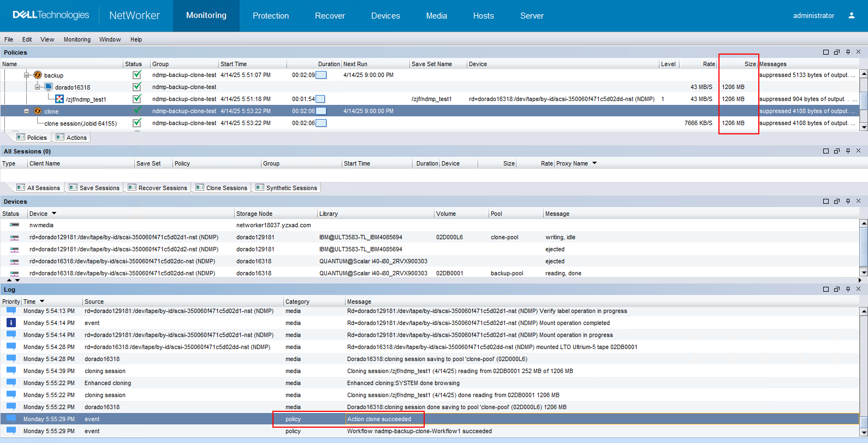868x443 pixels.
Task: Click the dorado16318 client computer icon
Action: pos(49,87)
